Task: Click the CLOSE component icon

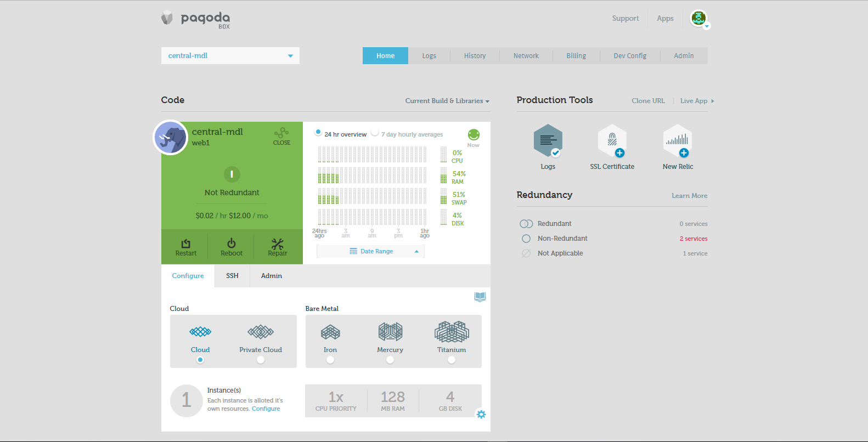Action: [x=281, y=137]
